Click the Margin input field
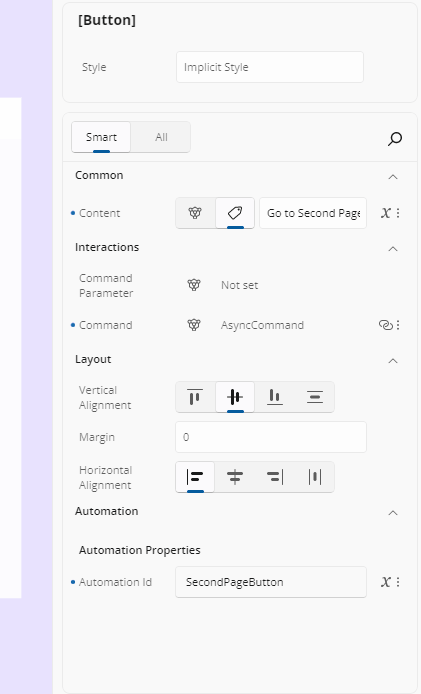The image size is (421, 694). (x=271, y=437)
